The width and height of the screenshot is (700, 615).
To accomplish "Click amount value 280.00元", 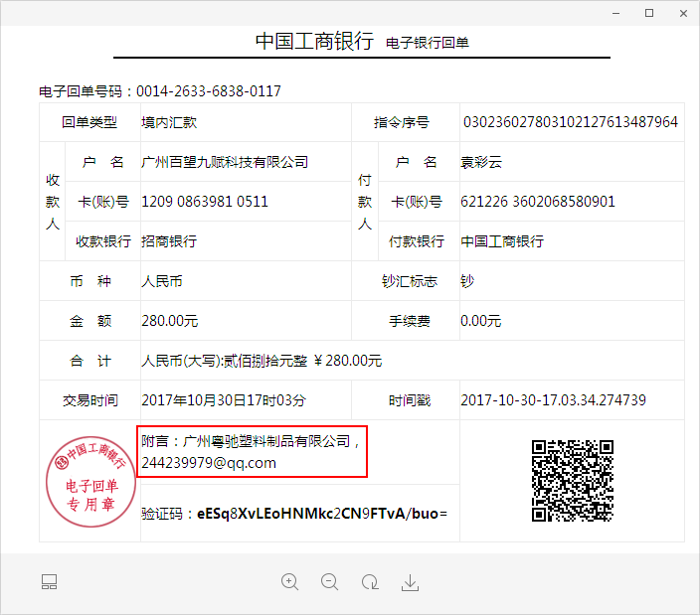I will click(170, 321).
